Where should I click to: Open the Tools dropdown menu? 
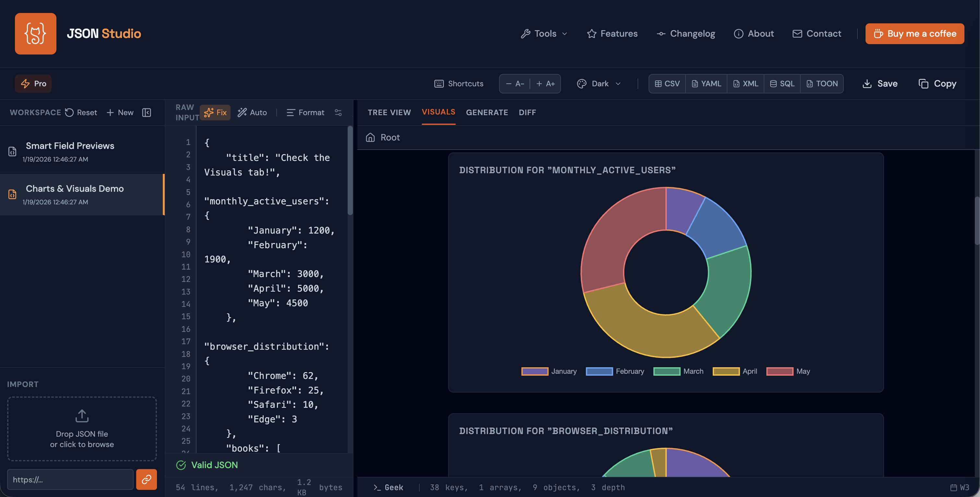click(x=544, y=33)
